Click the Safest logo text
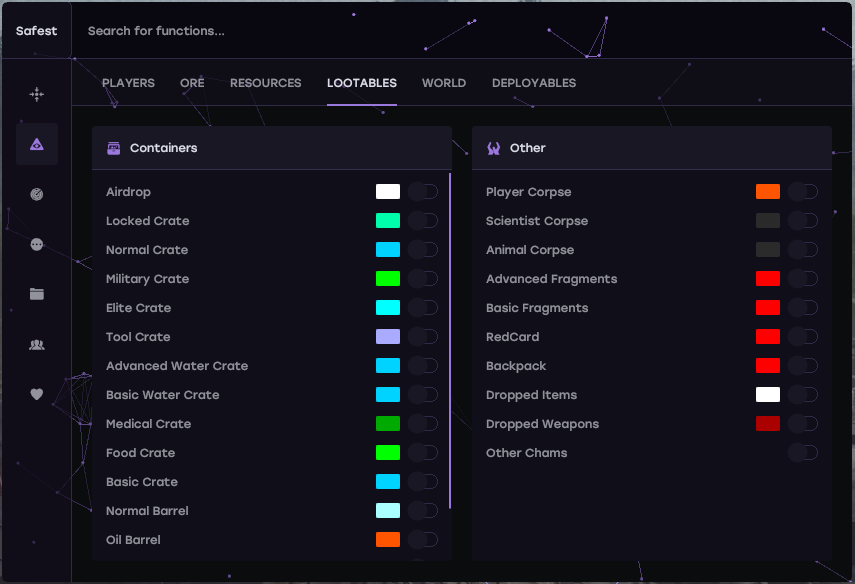855x584 pixels. (36, 31)
